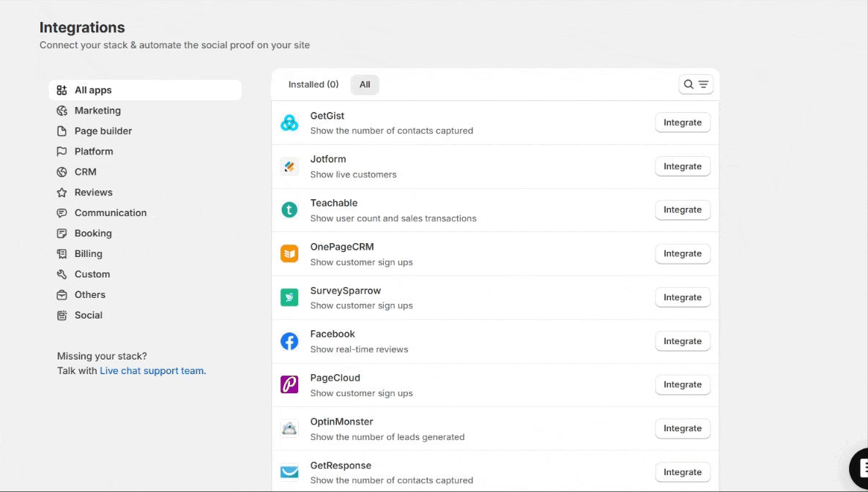Open the chat widget bubble

859,468
